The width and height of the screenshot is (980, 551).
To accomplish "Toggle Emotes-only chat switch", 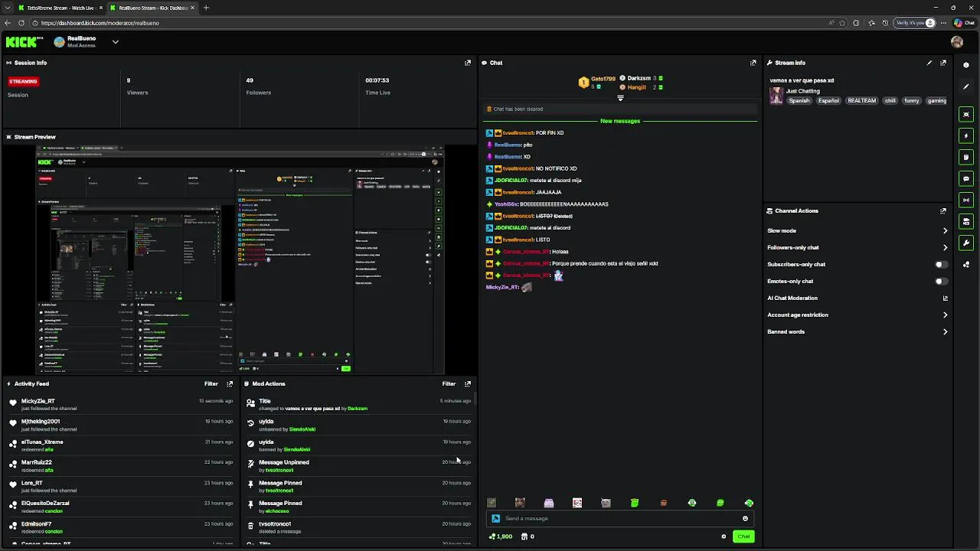I will [941, 281].
